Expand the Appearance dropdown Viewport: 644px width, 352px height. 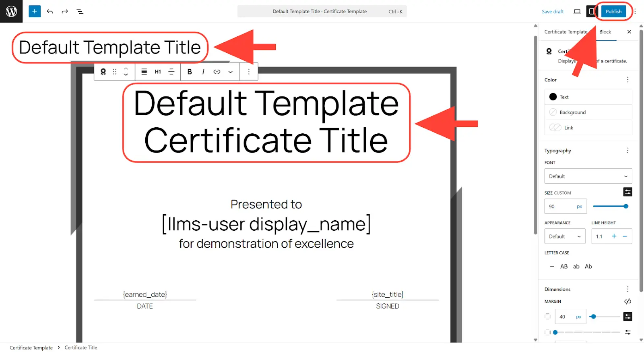564,236
